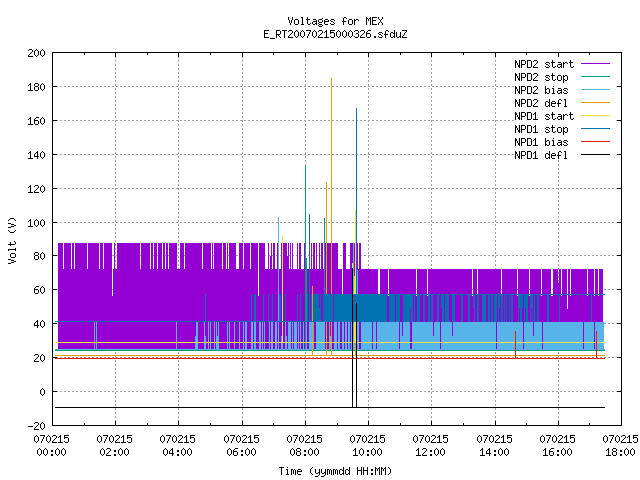The width and height of the screenshot is (640, 480).
Task: Click the x-axis tick label 070215 04:00
Action: pyautogui.click(x=178, y=446)
